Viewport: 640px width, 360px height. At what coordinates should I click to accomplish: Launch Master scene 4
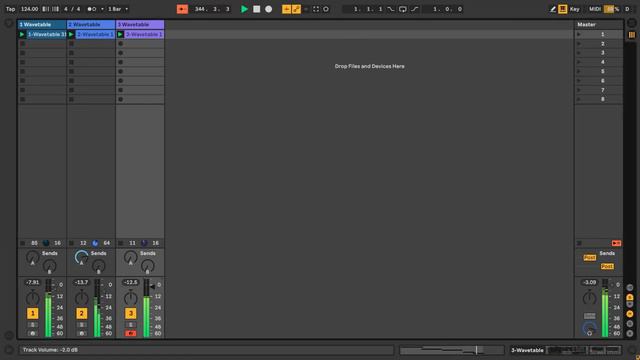(x=578, y=62)
